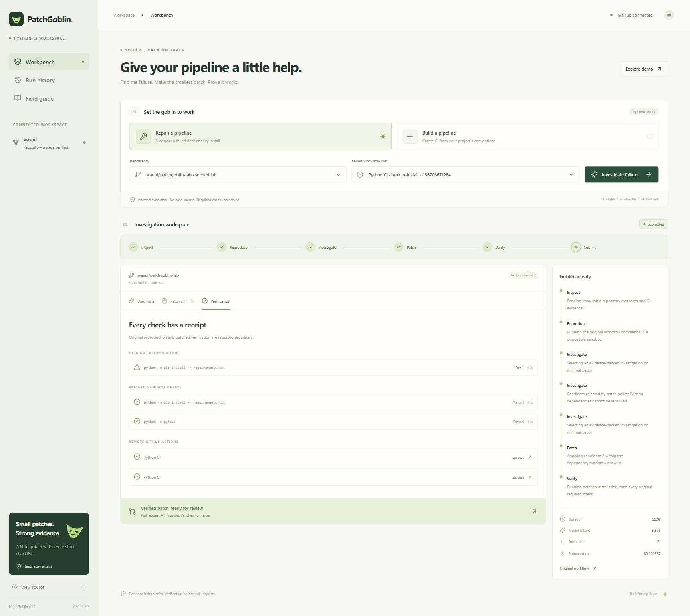Image resolution: width=690 pixels, height=616 pixels.
Task: Click the Estimated cost dollar icon
Action: coord(563,553)
